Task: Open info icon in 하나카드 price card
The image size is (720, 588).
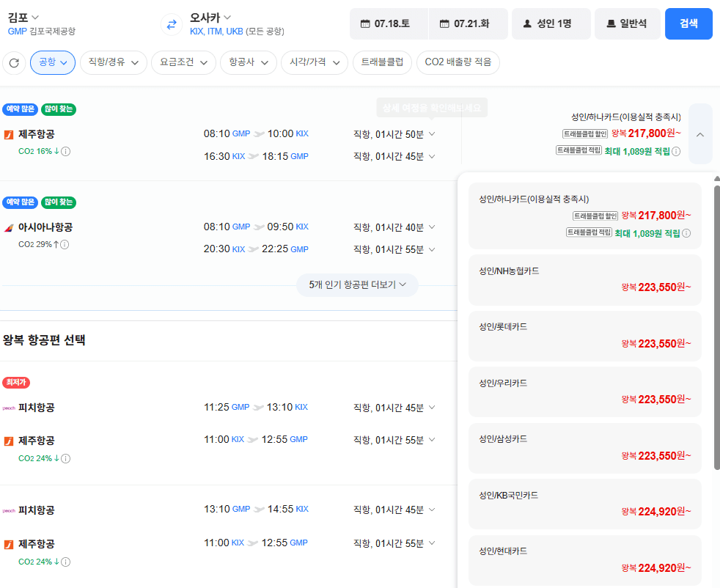Action: pos(686,233)
